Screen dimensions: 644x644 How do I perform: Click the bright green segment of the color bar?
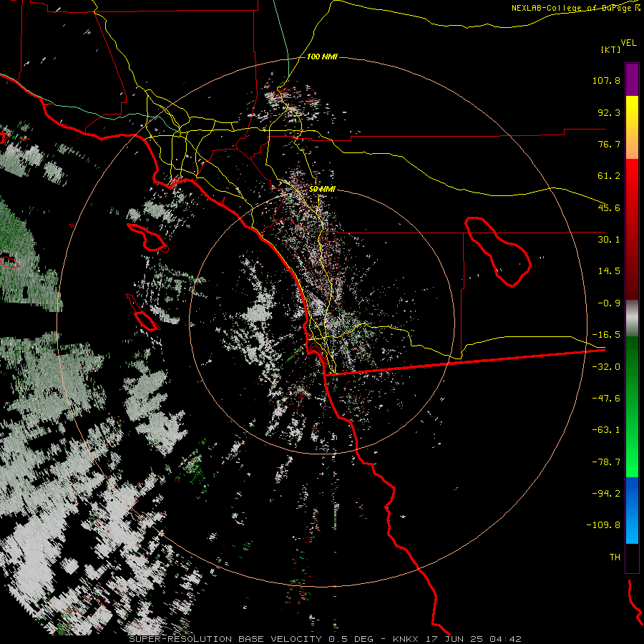pyautogui.click(x=632, y=406)
